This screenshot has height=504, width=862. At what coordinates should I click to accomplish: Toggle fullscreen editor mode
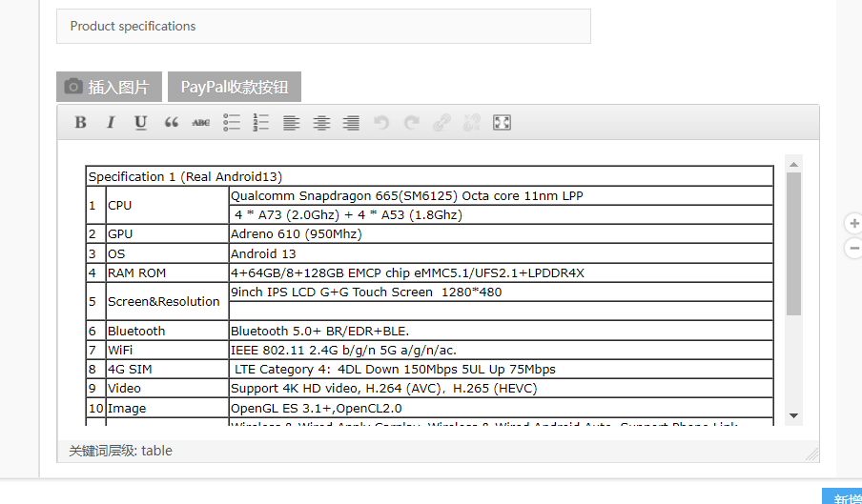(502, 122)
